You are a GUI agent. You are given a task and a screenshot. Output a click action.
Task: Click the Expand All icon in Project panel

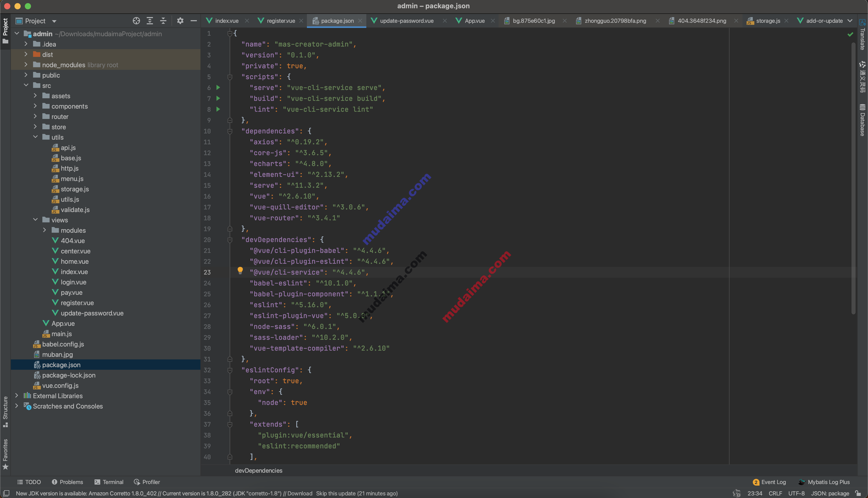click(150, 21)
